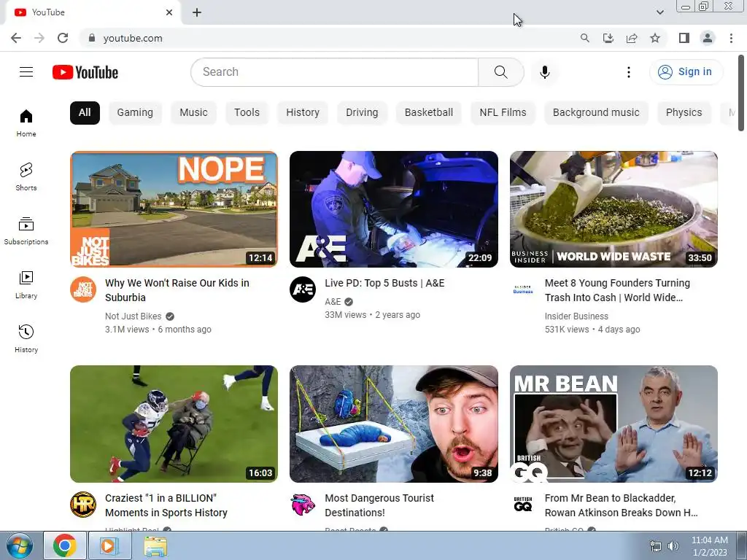Reload the page
The image size is (747, 560).
click(x=63, y=38)
